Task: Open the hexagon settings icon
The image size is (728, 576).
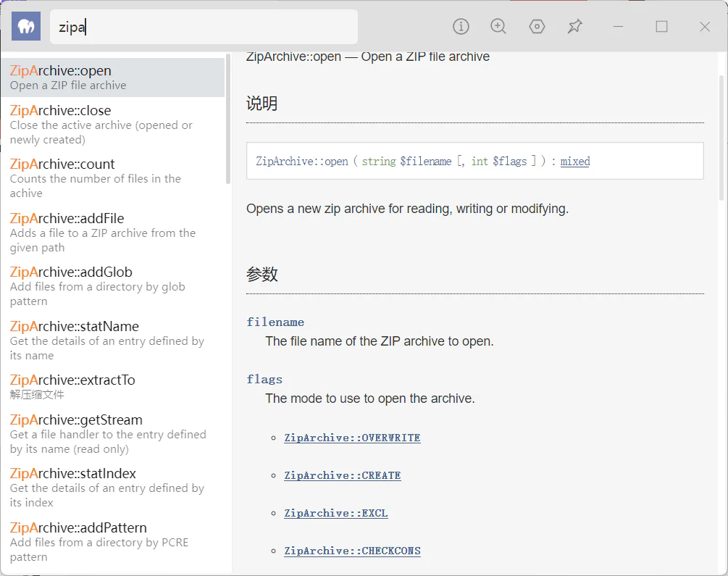Action: 537,27
